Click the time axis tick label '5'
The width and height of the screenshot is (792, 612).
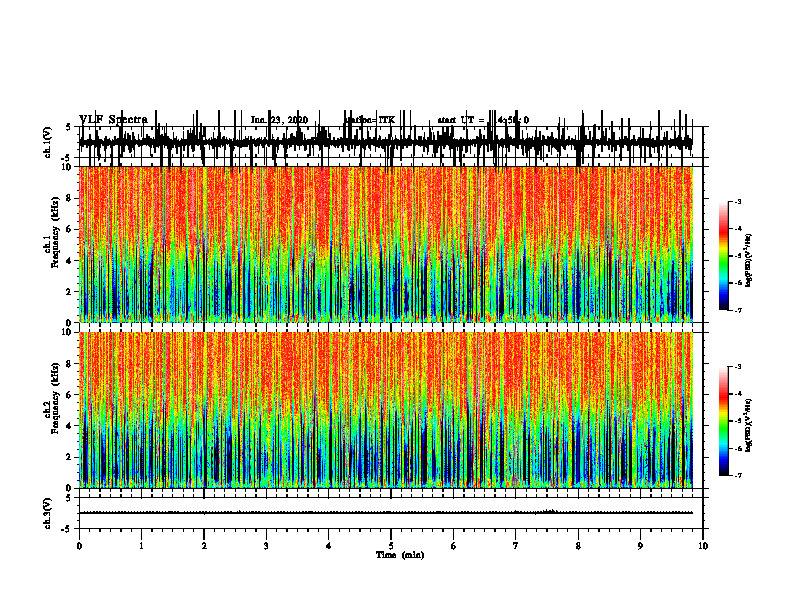391,546
